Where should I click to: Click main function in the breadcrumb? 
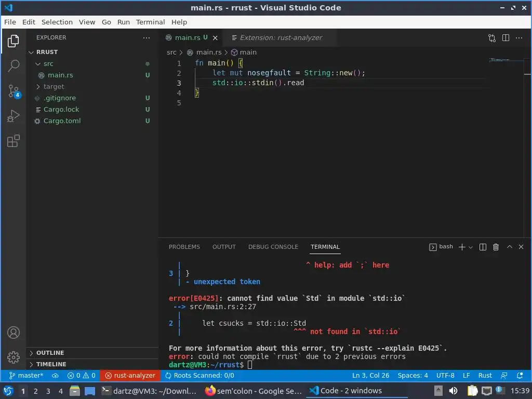point(244,52)
